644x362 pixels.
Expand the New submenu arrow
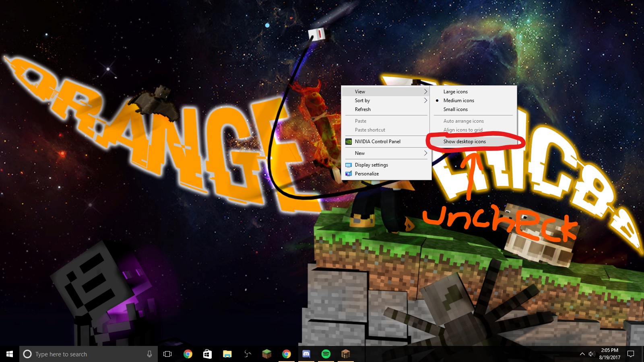[x=425, y=153]
